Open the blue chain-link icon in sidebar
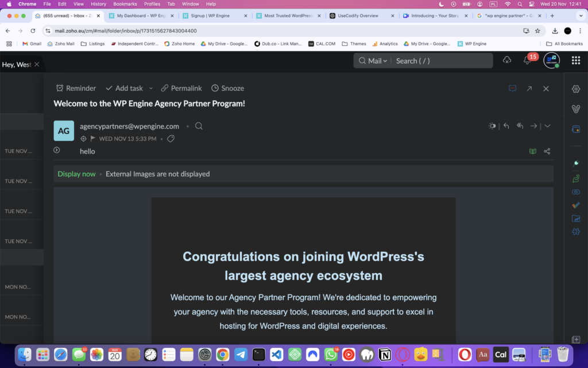This screenshot has width=588, height=368. (x=576, y=192)
